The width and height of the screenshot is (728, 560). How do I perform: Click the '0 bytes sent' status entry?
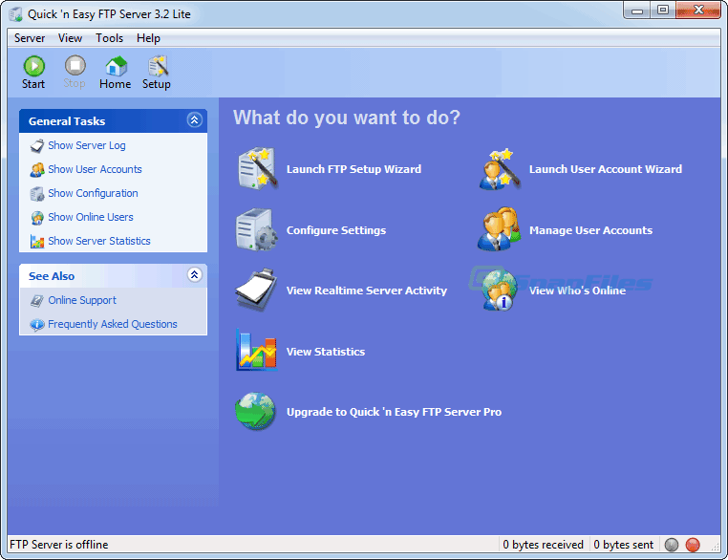[x=624, y=545]
